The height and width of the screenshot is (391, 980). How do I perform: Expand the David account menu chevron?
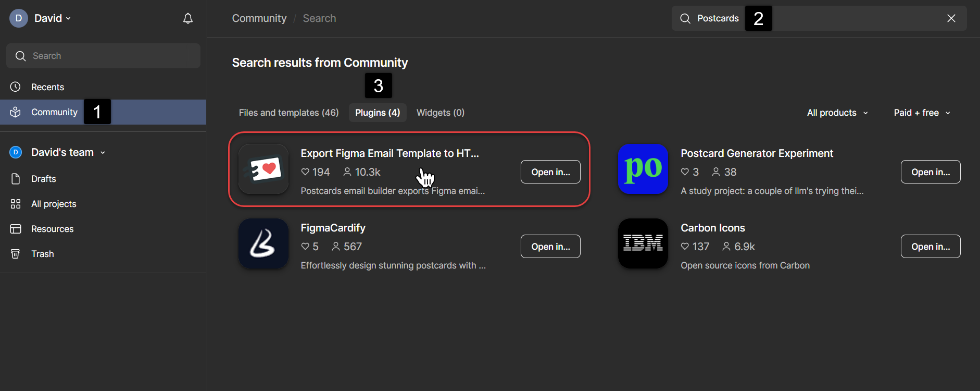point(68,19)
